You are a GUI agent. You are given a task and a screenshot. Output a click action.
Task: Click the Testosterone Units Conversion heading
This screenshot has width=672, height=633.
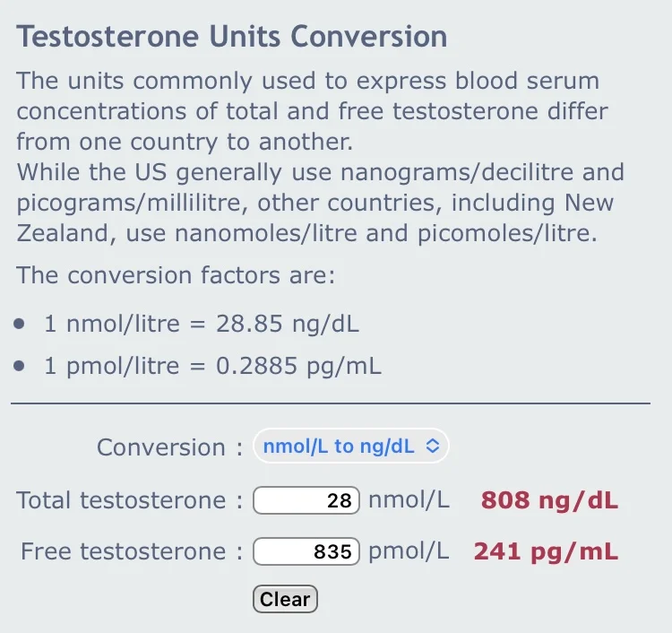point(232,37)
